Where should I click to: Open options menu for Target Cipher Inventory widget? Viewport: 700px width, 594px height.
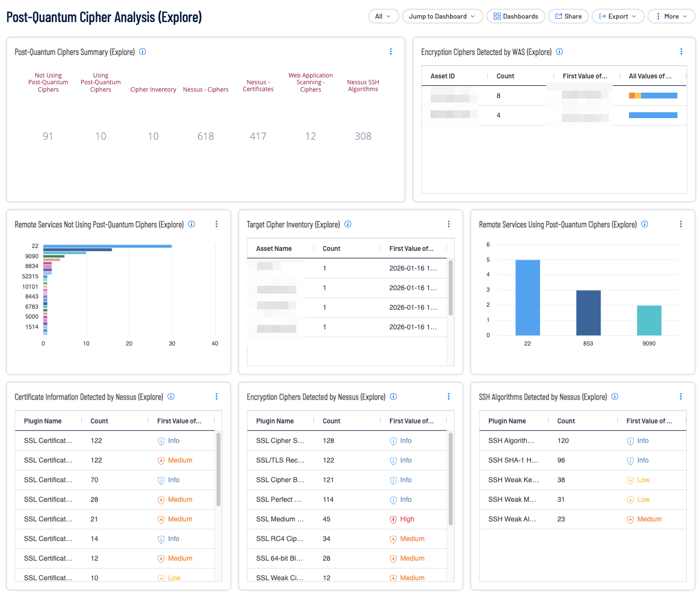point(448,224)
